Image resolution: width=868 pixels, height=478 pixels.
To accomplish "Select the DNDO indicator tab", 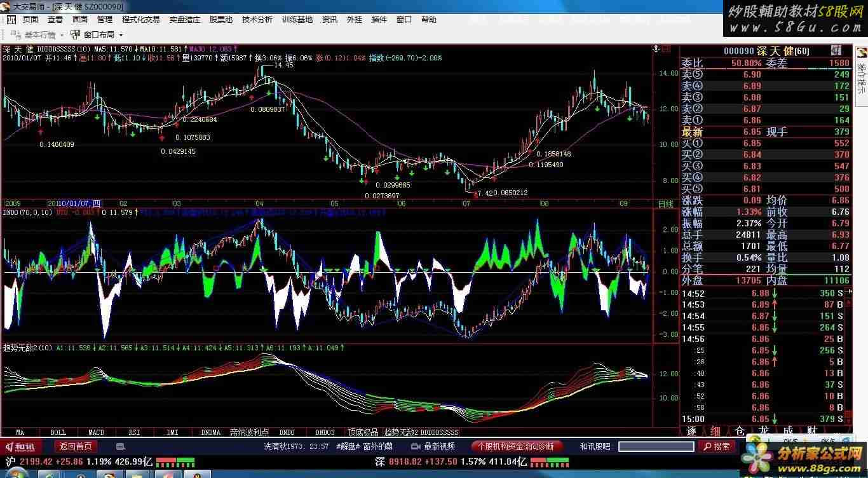I will [x=287, y=432].
